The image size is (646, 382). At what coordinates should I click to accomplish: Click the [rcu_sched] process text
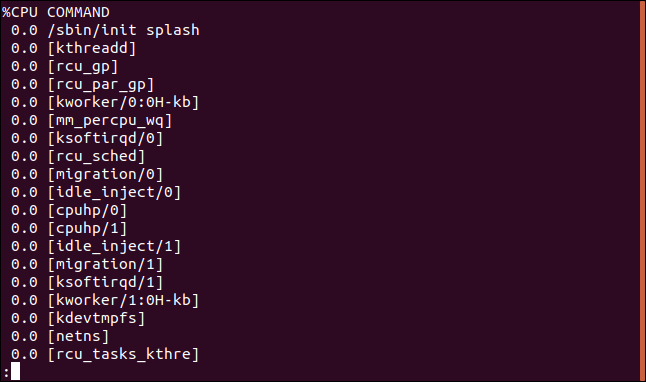click(x=96, y=156)
